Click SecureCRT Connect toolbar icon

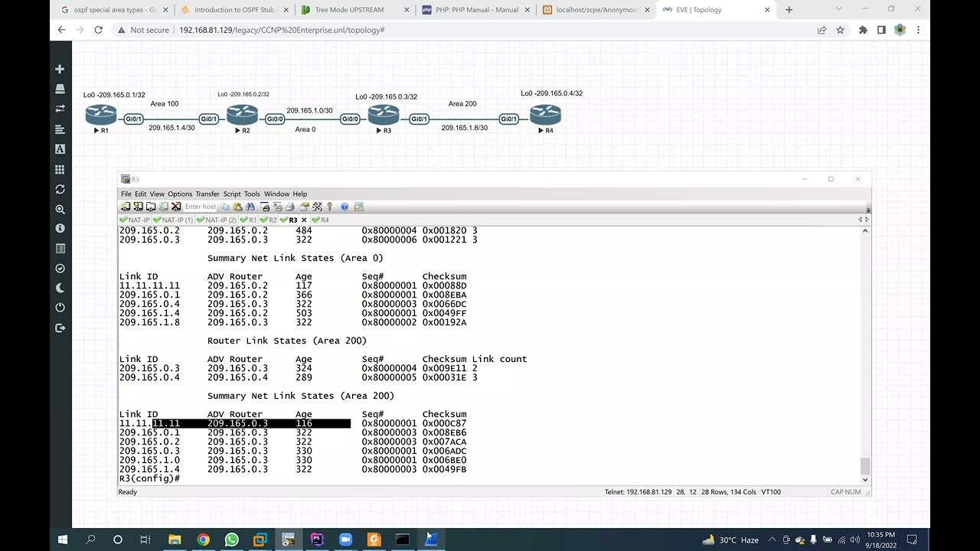pos(126,207)
